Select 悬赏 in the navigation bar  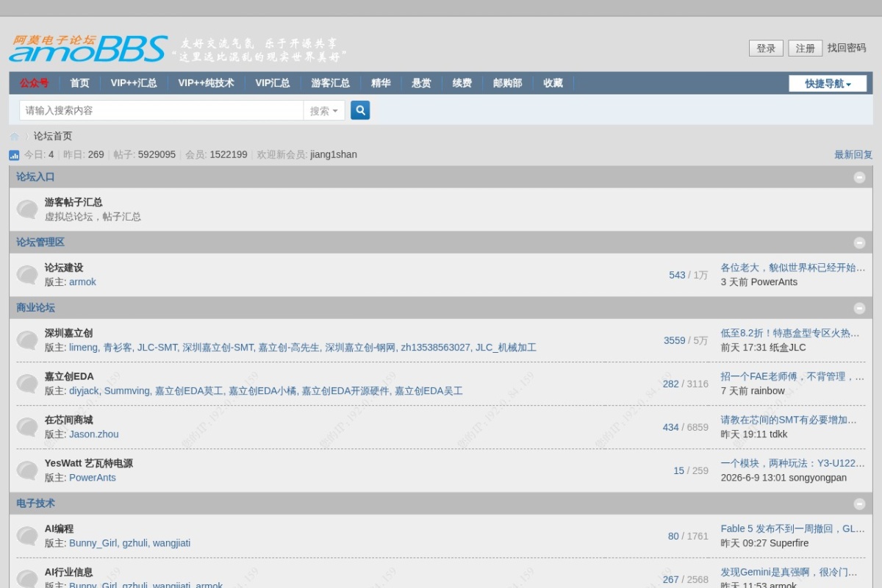tap(421, 83)
